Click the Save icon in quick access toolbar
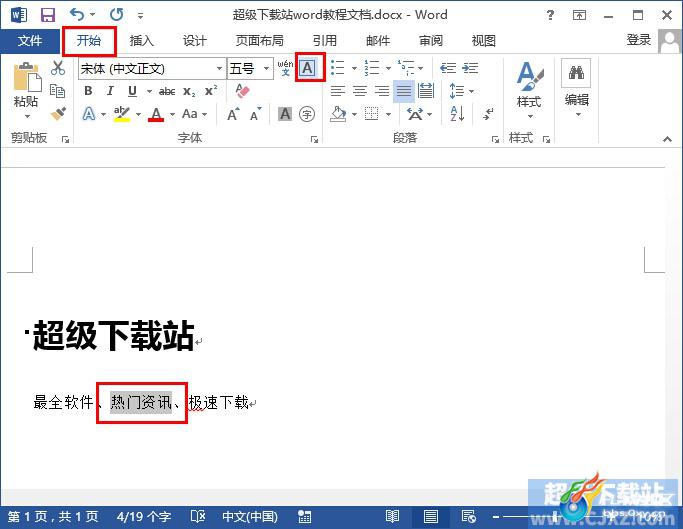 (47, 15)
